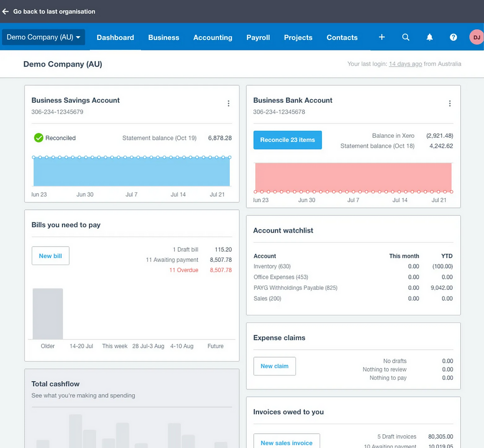This screenshot has width=484, height=448.
Task: Click the plus icon to create new item
Action: [382, 37]
